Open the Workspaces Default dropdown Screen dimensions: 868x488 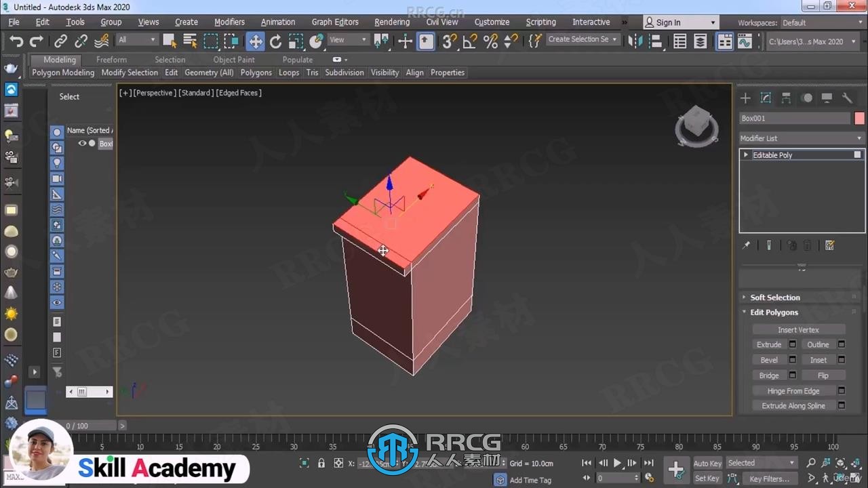pos(821,22)
